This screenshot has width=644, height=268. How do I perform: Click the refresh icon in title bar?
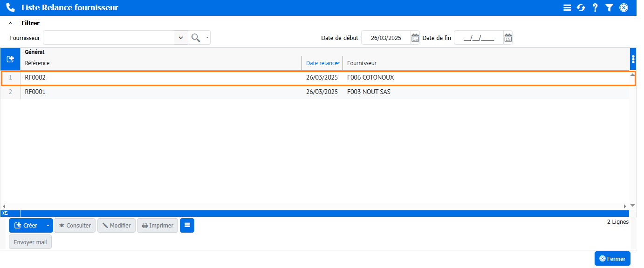point(581,7)
